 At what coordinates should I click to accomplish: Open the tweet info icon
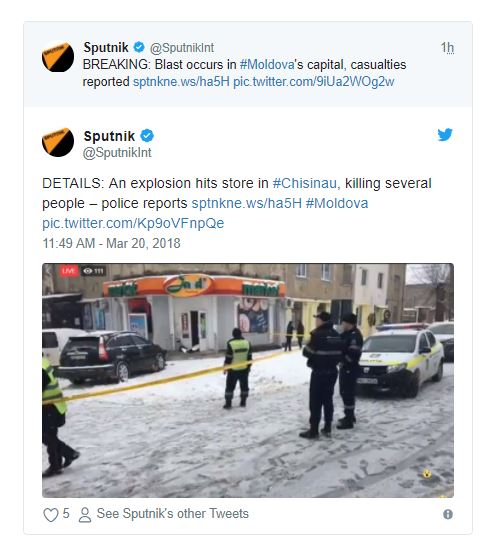[x=448, y=514]
